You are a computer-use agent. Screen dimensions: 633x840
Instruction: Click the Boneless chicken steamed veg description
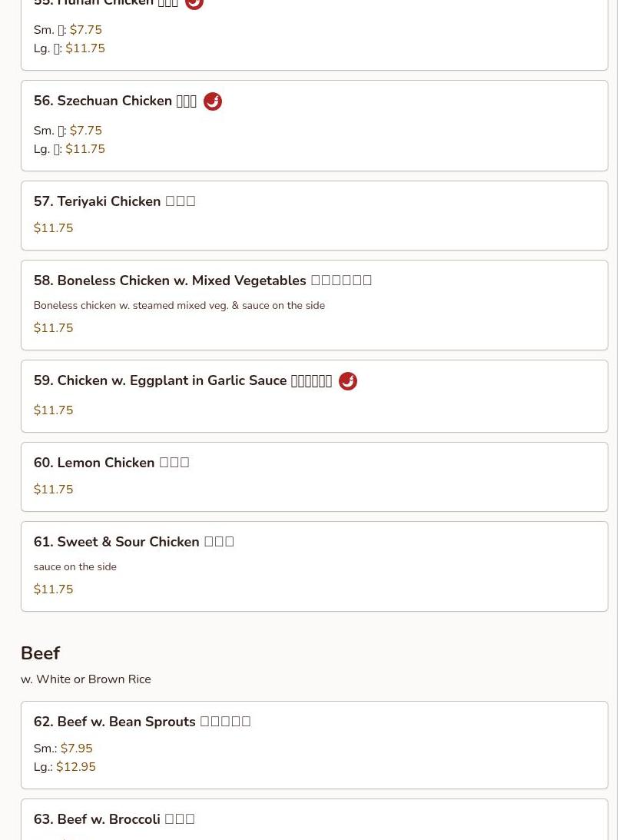tap(179, 305)
